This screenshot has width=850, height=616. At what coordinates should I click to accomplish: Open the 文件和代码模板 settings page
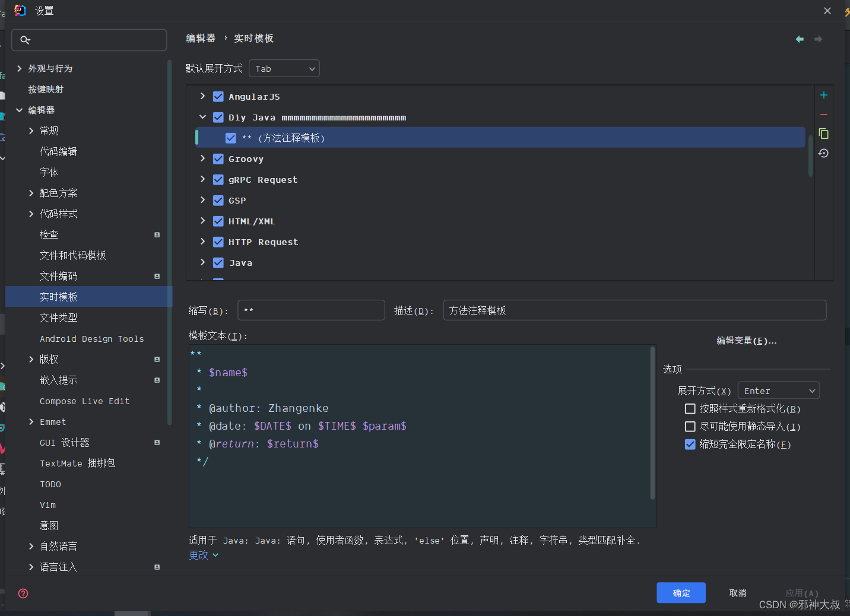[x=72, y=256]
